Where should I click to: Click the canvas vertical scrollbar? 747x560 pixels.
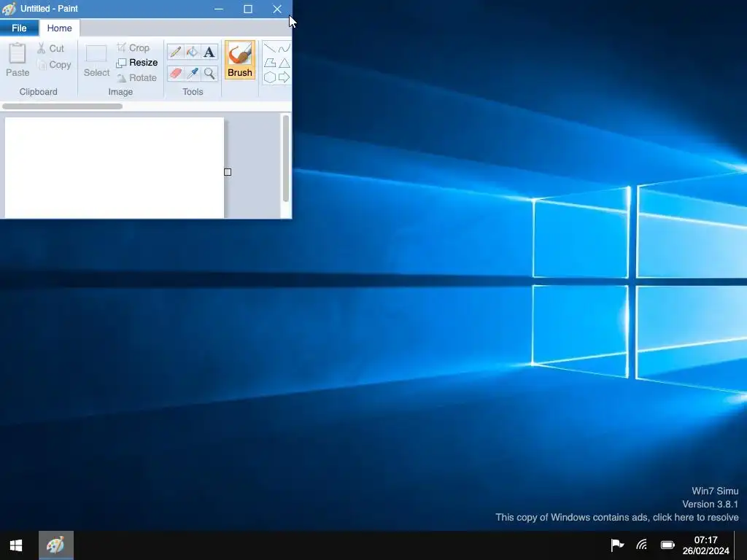tap(286, 158)
